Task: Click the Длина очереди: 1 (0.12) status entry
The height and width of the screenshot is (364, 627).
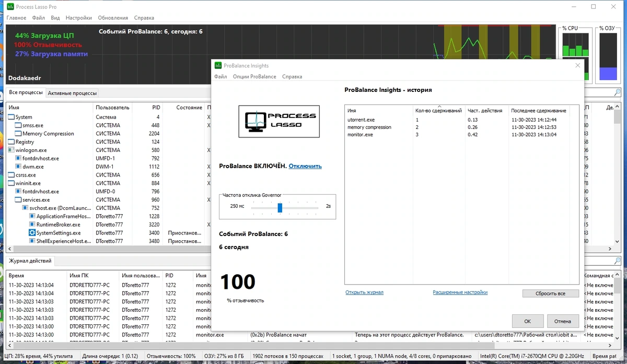Action: pyautogui.click(x=110, y=356)
